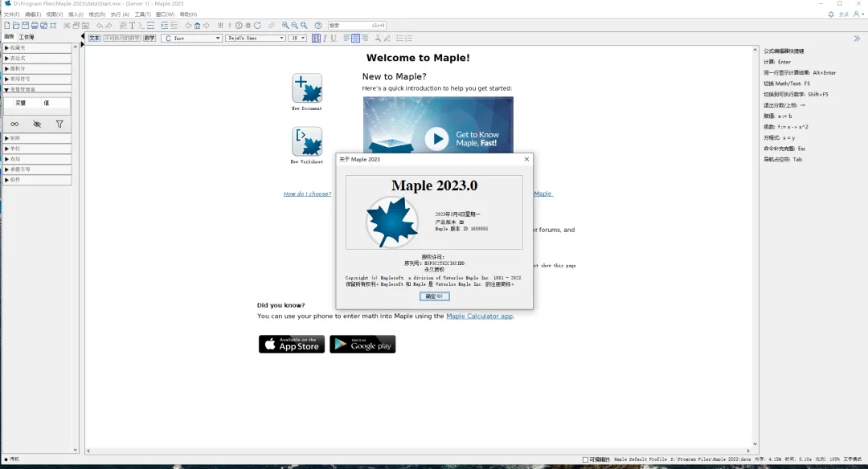
Task: Click 确定 button in About dialog
Action: [435, 296]
